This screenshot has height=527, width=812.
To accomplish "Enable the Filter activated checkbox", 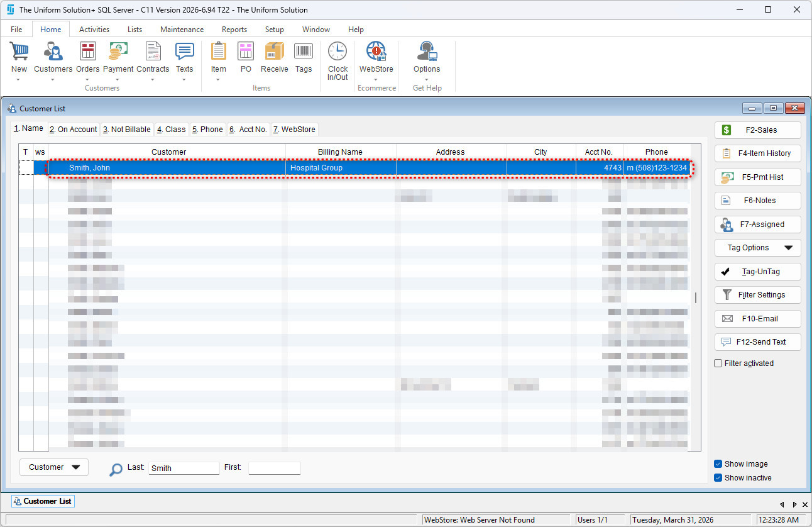I will (718, 363).
